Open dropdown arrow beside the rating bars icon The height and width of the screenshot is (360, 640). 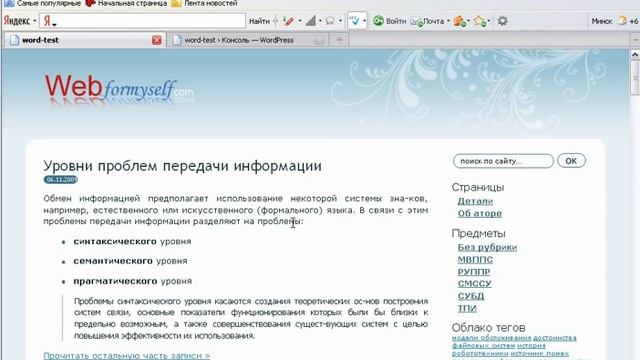point(320,21)
